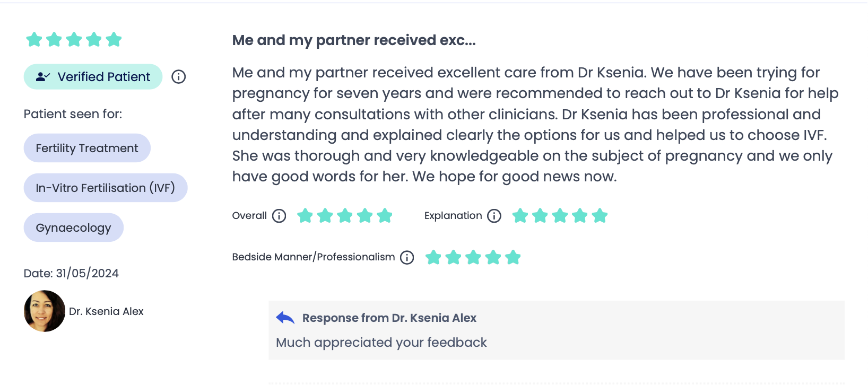The image size is (868, 385).
Task: Open Dr. Ksenia Alex profile photo
Action: (x=45, y=311)
